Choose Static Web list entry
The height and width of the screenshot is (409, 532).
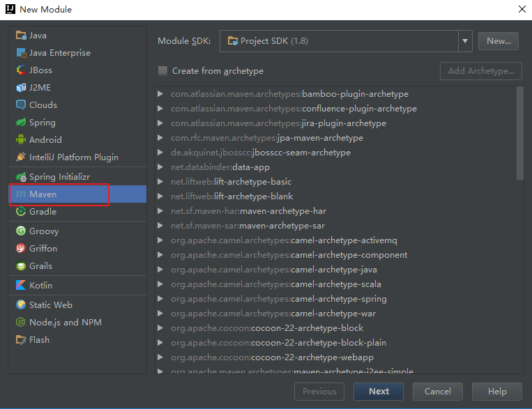77,305
